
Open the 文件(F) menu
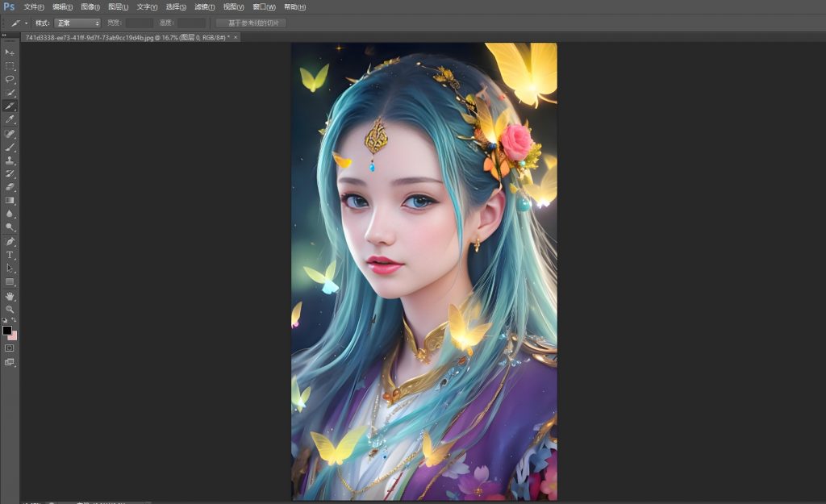[34, 6]
